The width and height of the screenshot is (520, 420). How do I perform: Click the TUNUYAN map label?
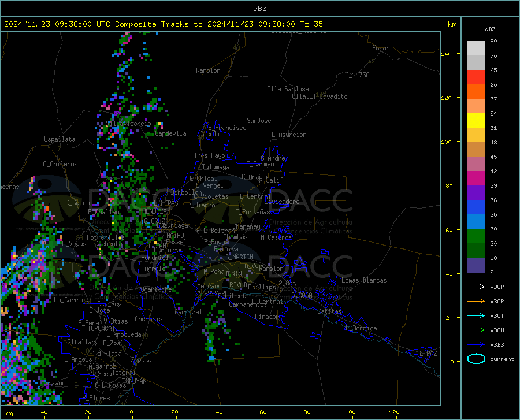pos(134,381)
